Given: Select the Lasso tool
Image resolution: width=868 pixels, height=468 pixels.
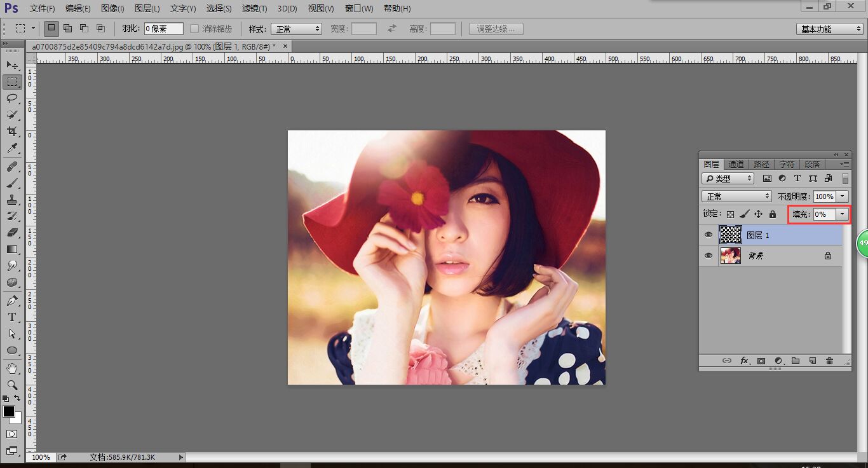Looking at the screenshot, I should [x=12, y=98].
